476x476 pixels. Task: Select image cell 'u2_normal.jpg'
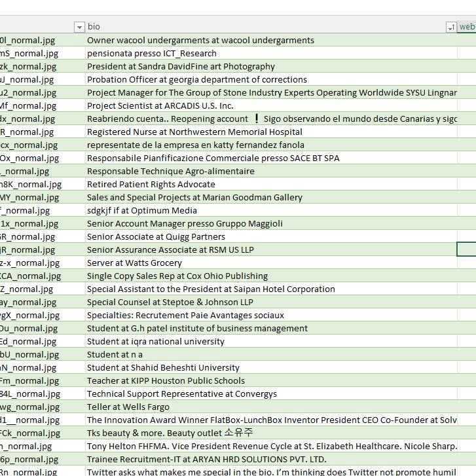[x=43, y=92]
